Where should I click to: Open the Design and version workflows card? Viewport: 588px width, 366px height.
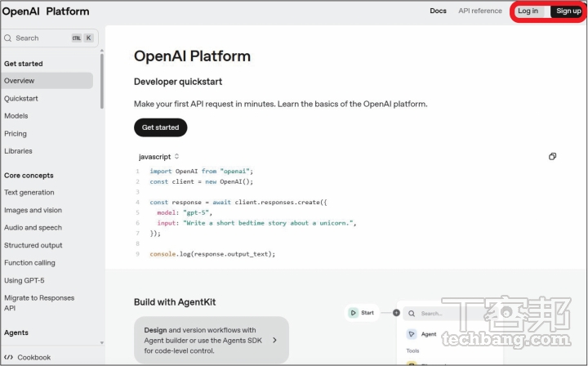tap(212, 340)
